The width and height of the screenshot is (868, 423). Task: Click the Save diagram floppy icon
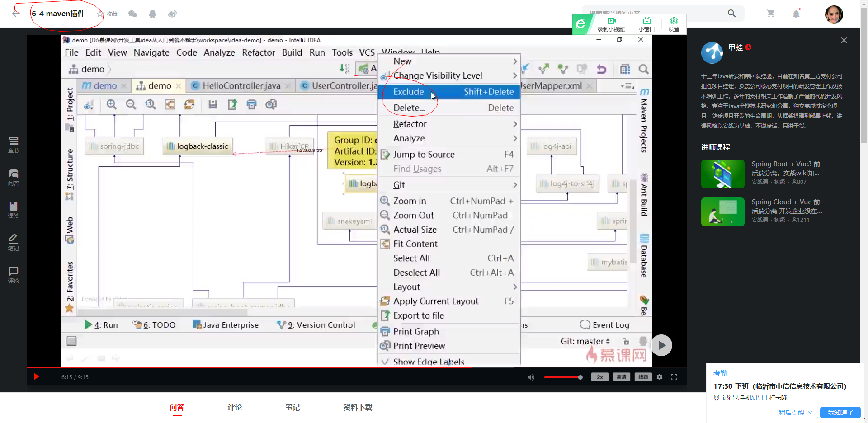pos(213,104)
